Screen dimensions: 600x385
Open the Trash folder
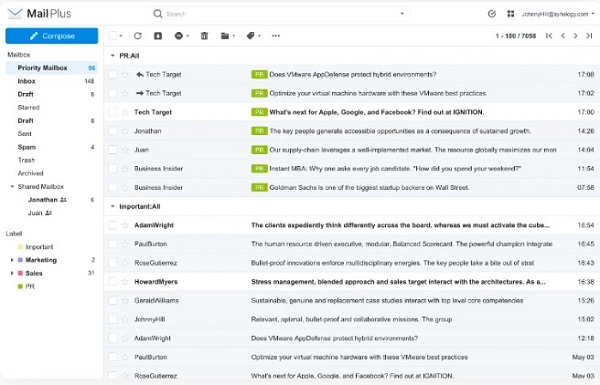[52, 160]
